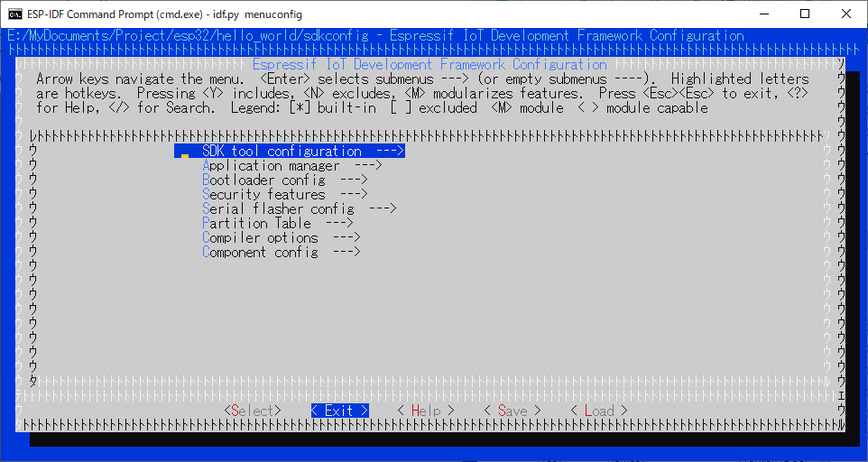
Task: Click the Espressif IoT Development Framework Configuration title
Action: pyautogui.click(x=429, y=65)
